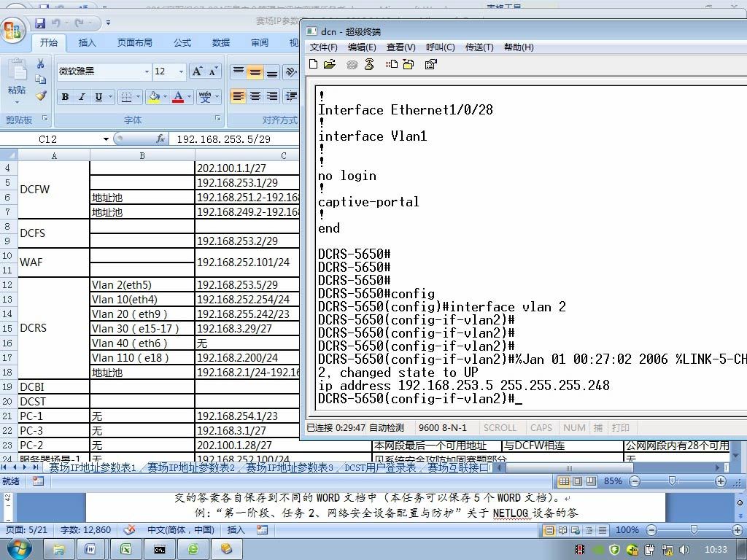Click the Windows Start button

coord(19,549)
